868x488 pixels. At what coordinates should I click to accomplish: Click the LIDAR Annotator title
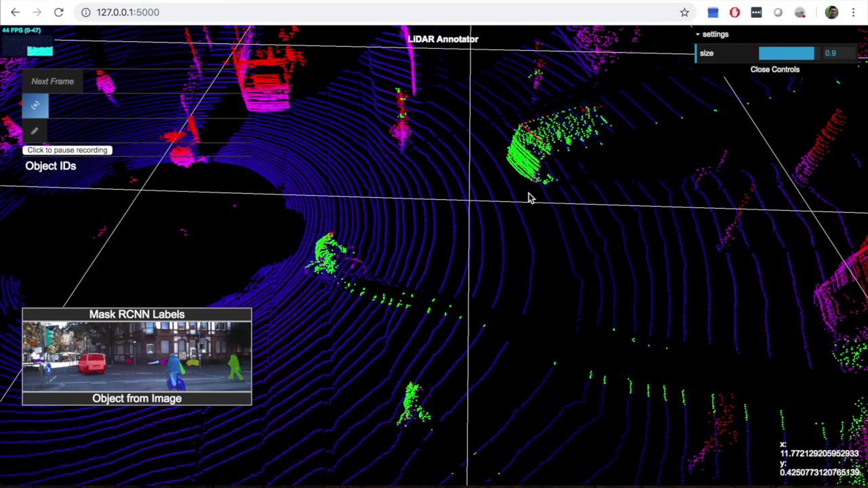(x=443, y=39)
